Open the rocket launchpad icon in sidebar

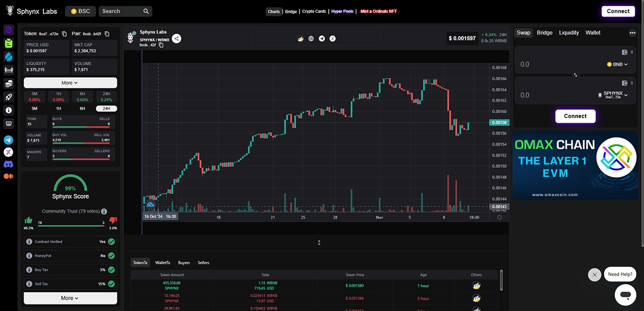(9, 97)
